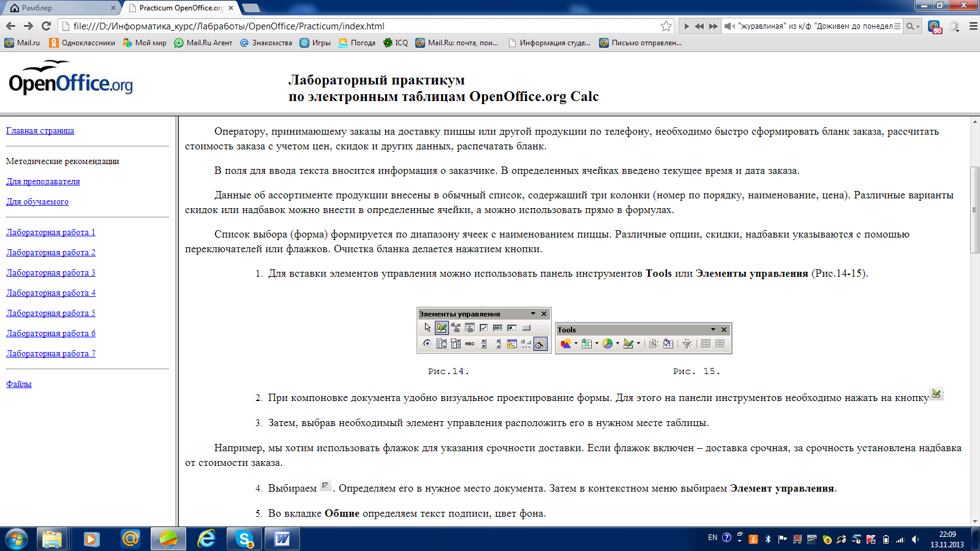Click the OpenOffice.org logo

click(70, 78)
